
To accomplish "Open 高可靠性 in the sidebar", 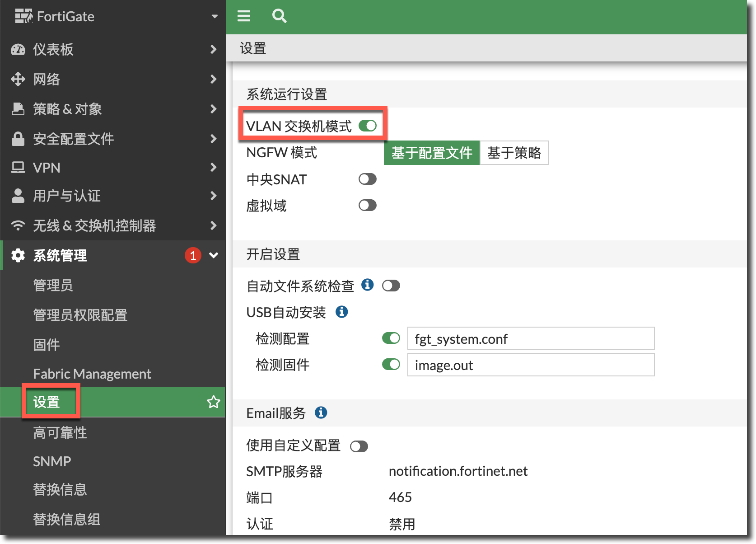I will [x=60, y=432].
